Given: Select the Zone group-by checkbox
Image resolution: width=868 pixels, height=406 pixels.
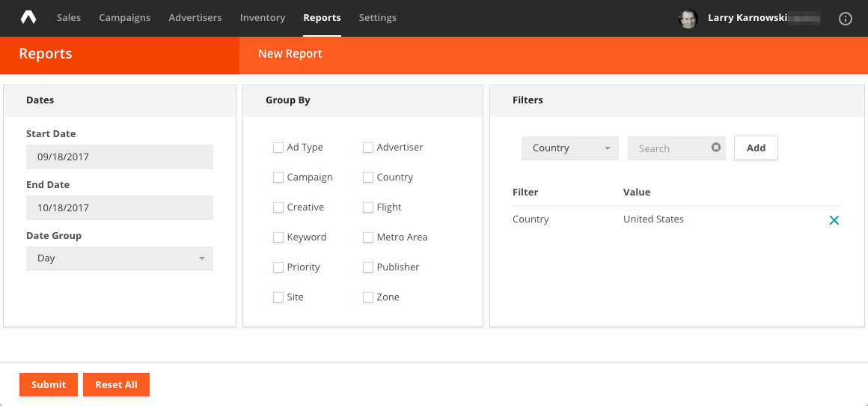Looking at the screenshot, I should (368, 297).
